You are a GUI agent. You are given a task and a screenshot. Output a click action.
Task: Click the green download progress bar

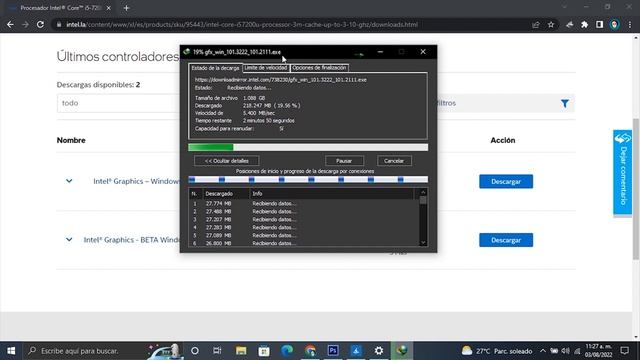308,147
